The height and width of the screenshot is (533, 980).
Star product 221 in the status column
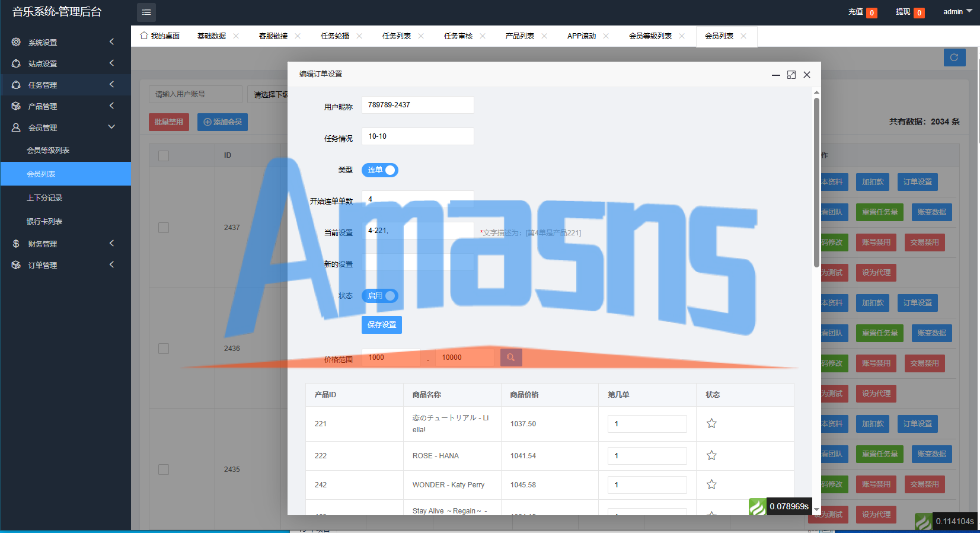[x=711, y=423]
